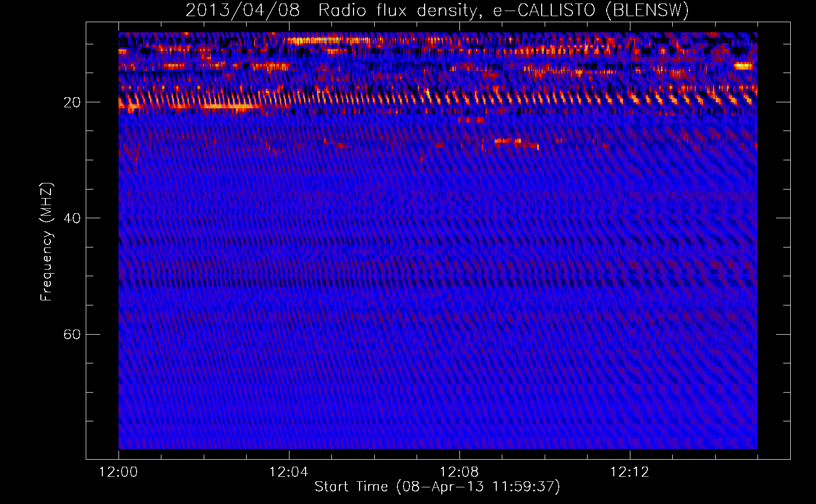Click the 20 MHz frequency tick label

click(72, 103)
